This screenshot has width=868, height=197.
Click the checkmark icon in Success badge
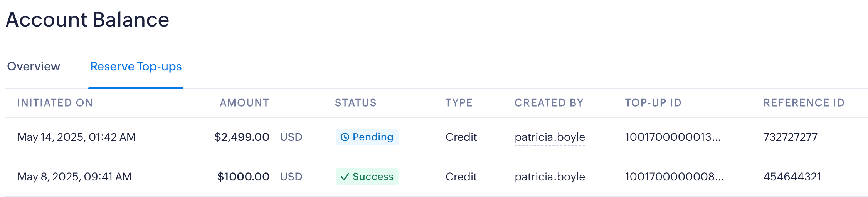[x=345, y=177]
